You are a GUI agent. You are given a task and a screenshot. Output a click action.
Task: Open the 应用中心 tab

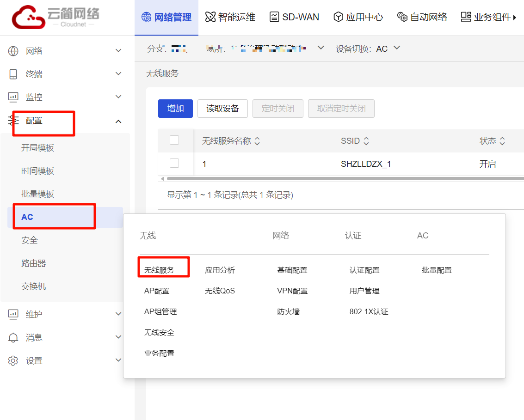pos(358,17)
